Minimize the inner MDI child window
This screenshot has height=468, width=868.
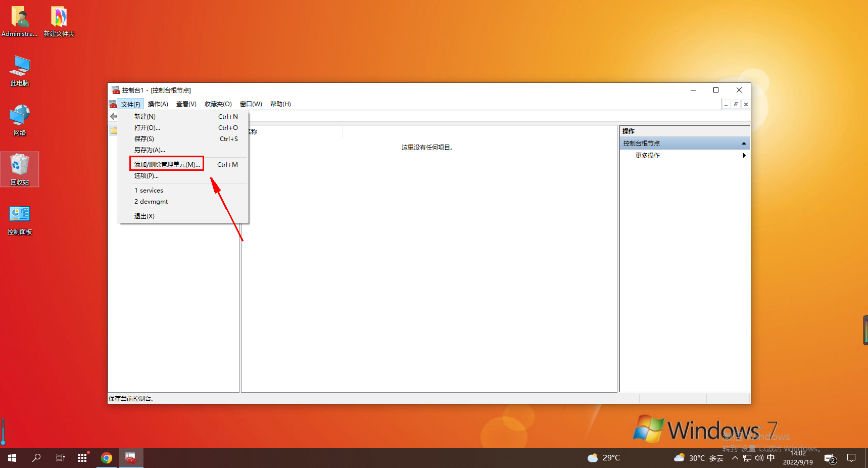[726, 105]
